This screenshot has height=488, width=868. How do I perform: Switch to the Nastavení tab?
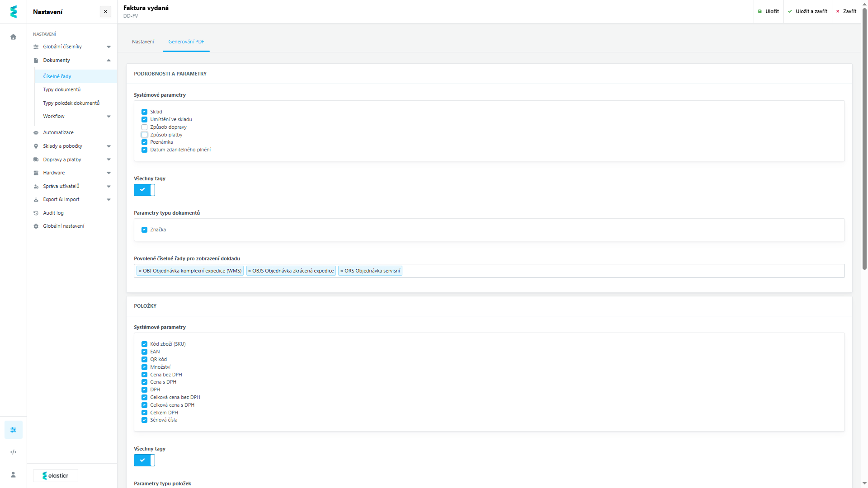[143, 42]
